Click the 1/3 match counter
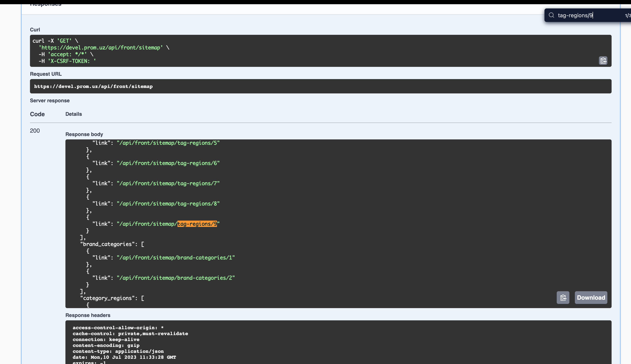Viewport: 631px width, 364px height. point(627,15)
